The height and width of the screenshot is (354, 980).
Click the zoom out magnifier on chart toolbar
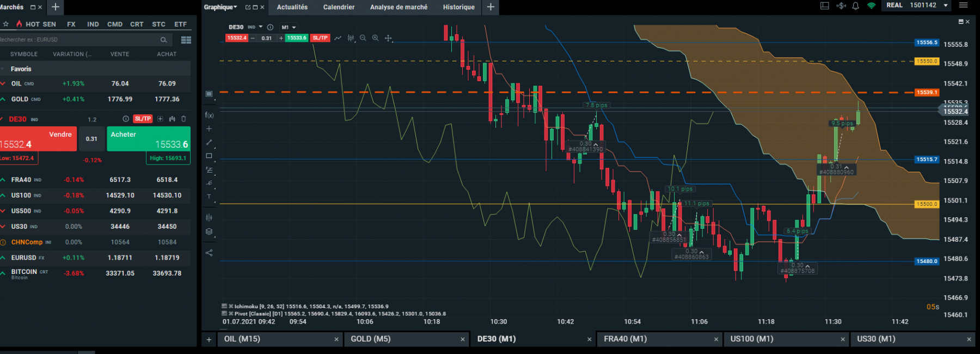point(363,38)
